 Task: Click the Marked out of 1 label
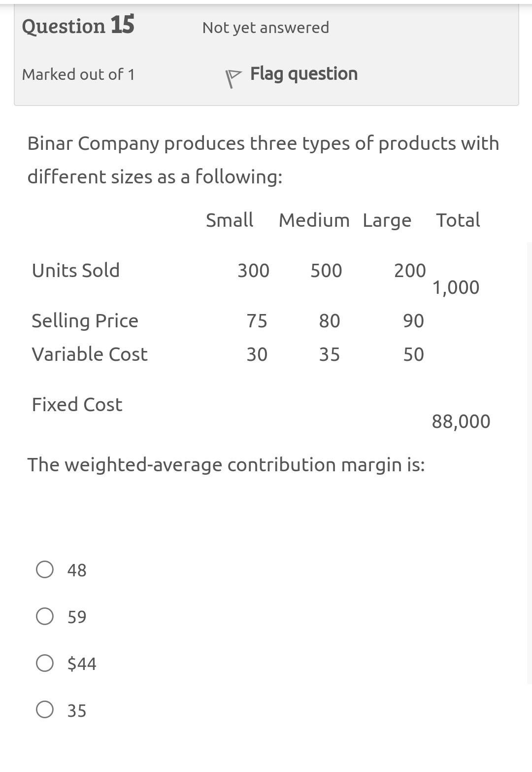[x=78, y=74]
